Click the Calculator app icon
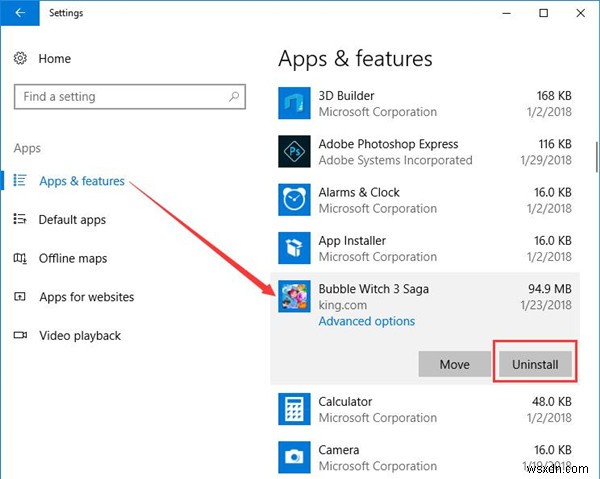600x479 pixels. coord(294,409)
